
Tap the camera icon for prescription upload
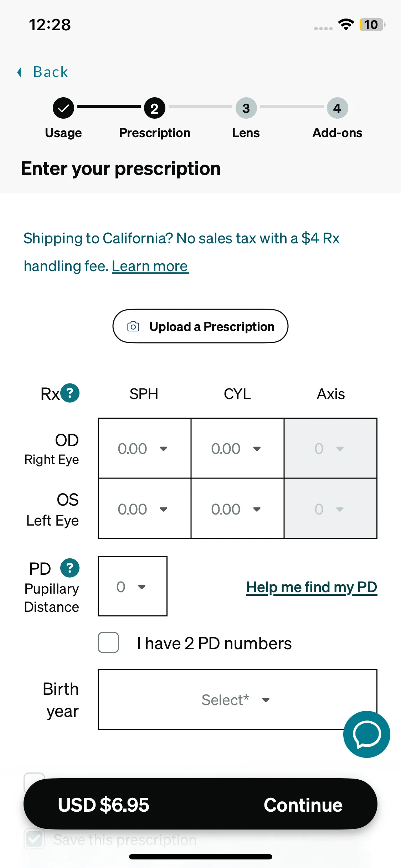pyautogui.click(x=133, y=326)
